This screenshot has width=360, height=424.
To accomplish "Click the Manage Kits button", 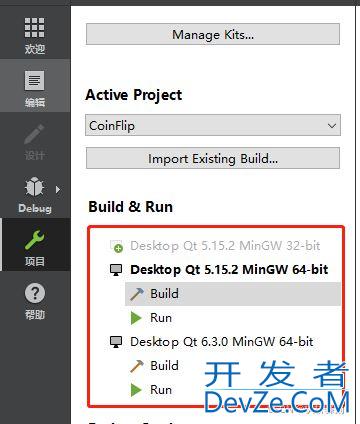I will pyautogui.click(x=213, y=34).
